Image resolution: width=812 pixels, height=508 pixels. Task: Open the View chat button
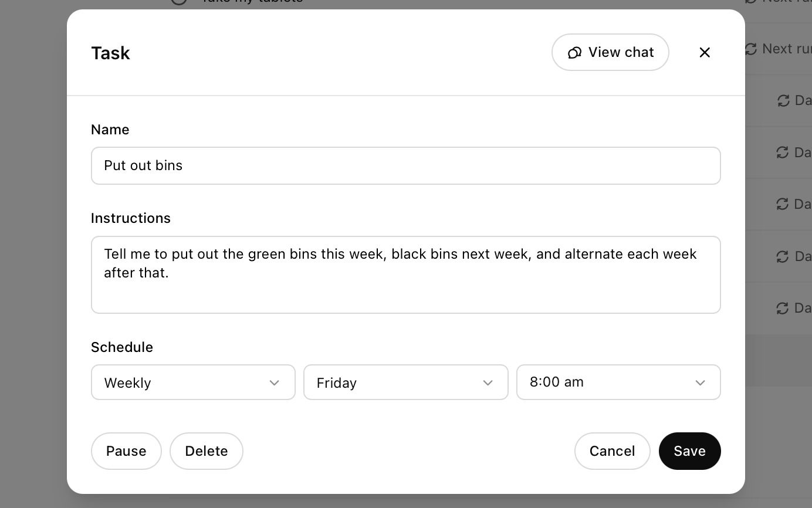[610, 52]
